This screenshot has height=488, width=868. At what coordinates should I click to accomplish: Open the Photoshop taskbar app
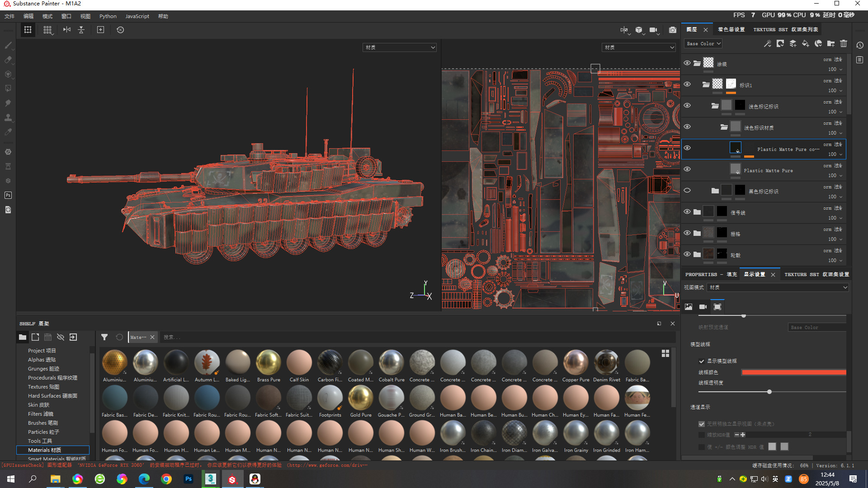[189, 479]
